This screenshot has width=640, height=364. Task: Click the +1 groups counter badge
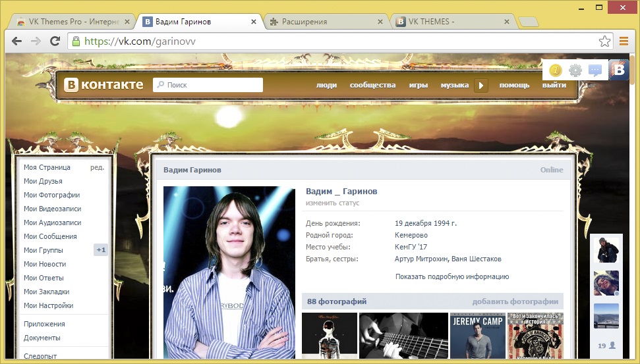click(101, 250)
